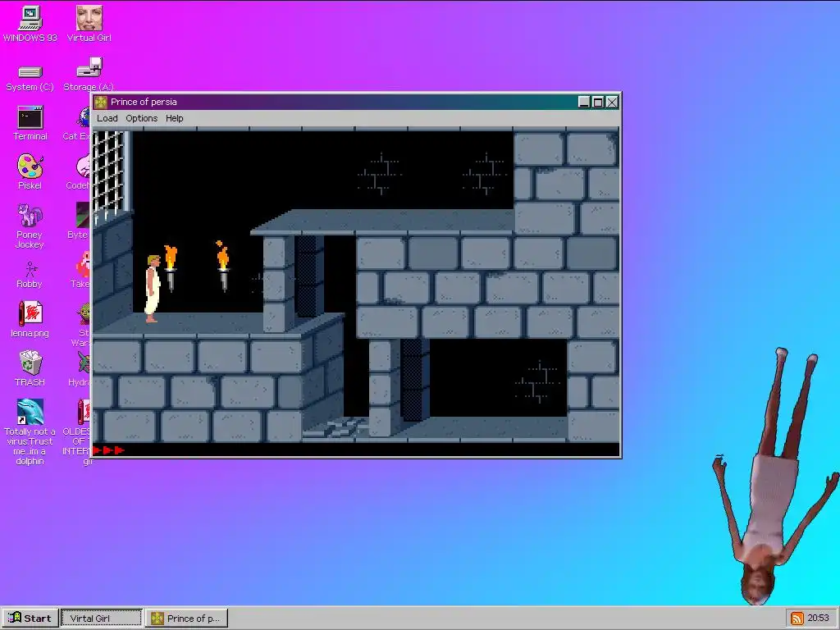Open the lenna.png file icon
The height and width of the screenshot is (630, 840).
[x=30, y=319]
